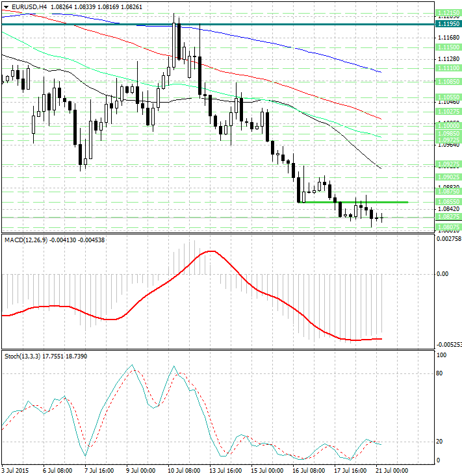Click the short green support line near 1.08550
This screenshot has height=476, width=462.
coord(353,202)
